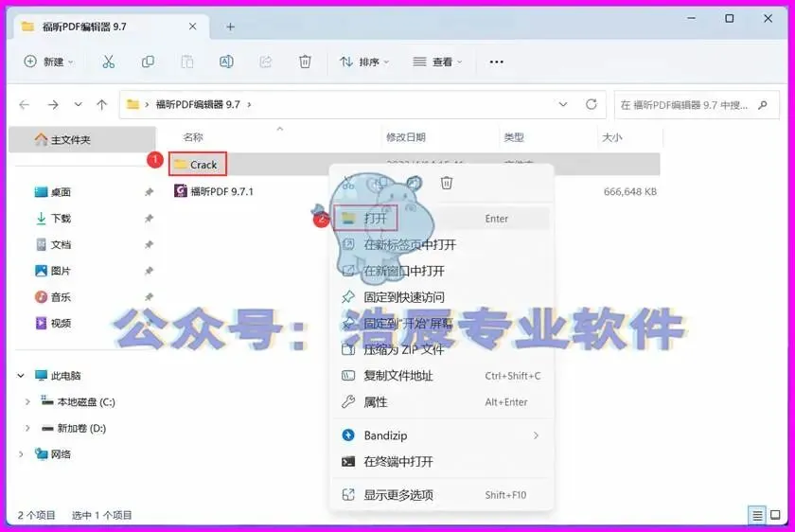The height and width of the screenshot is (532, 795).
Task: Open 下载 in quick access
Action: pyautogui.click(x=61, y=219)
